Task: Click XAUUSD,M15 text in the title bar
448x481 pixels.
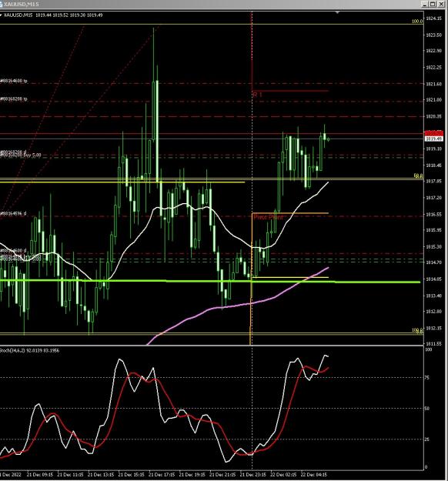Action: click(22, 4)
